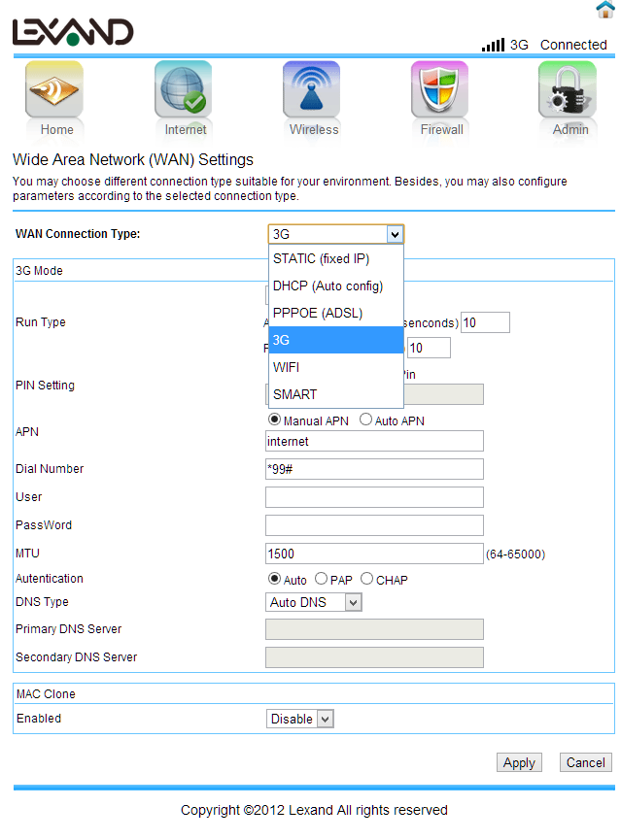The image size is (621, 840).
Task: Click the seconds field showing 10
Action: [485, 322]
